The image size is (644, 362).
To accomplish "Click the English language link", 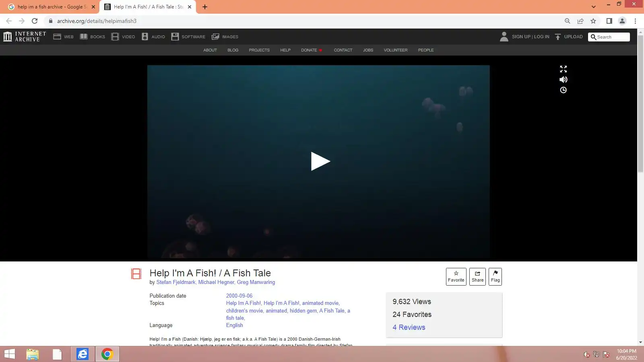I will [x=235, y=325].
